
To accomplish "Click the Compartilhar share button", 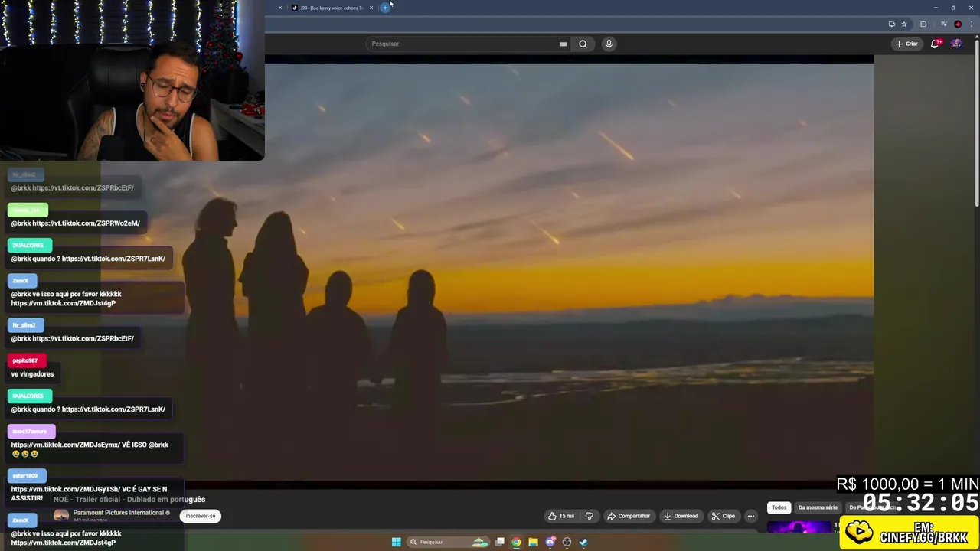I will [x=629, y=516].
